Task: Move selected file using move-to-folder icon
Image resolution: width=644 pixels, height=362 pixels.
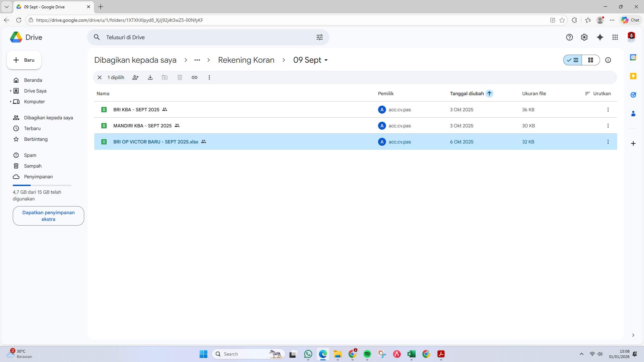Action: tap(165, 77)
